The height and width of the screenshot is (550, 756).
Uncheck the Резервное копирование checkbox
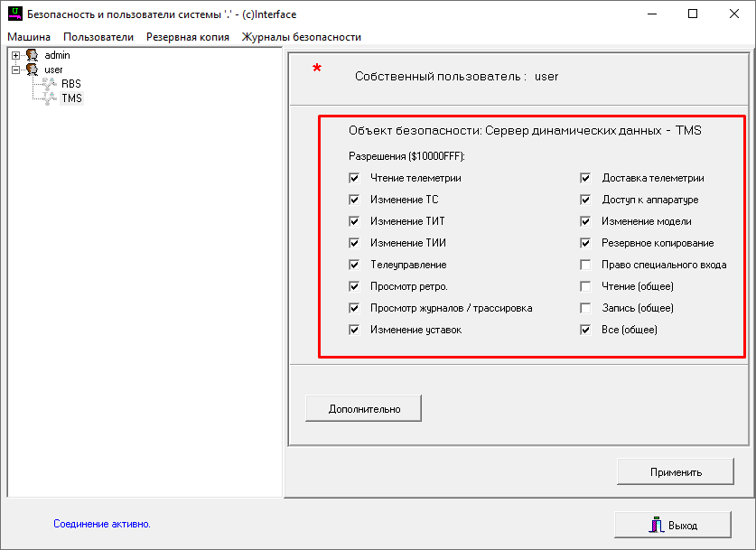(585, 243)
